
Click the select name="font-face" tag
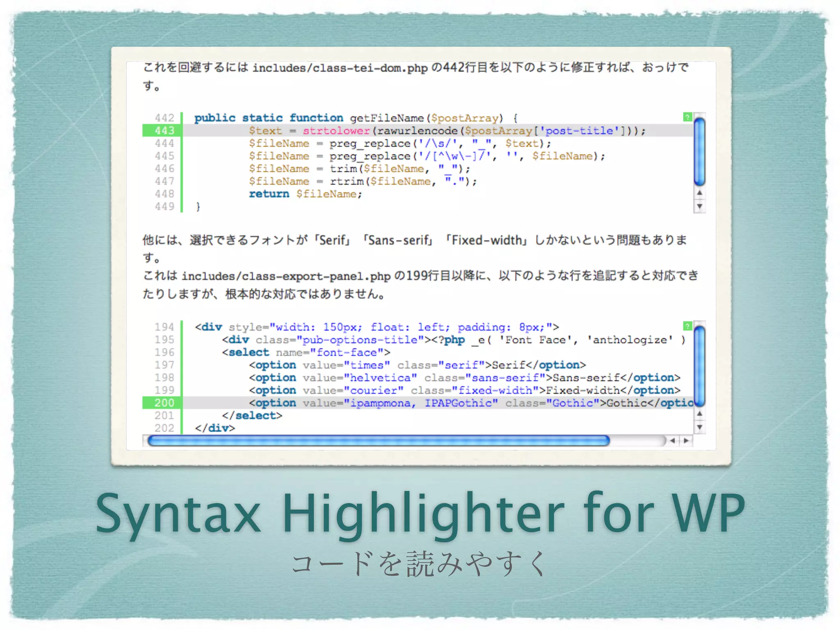pos(306,352)
